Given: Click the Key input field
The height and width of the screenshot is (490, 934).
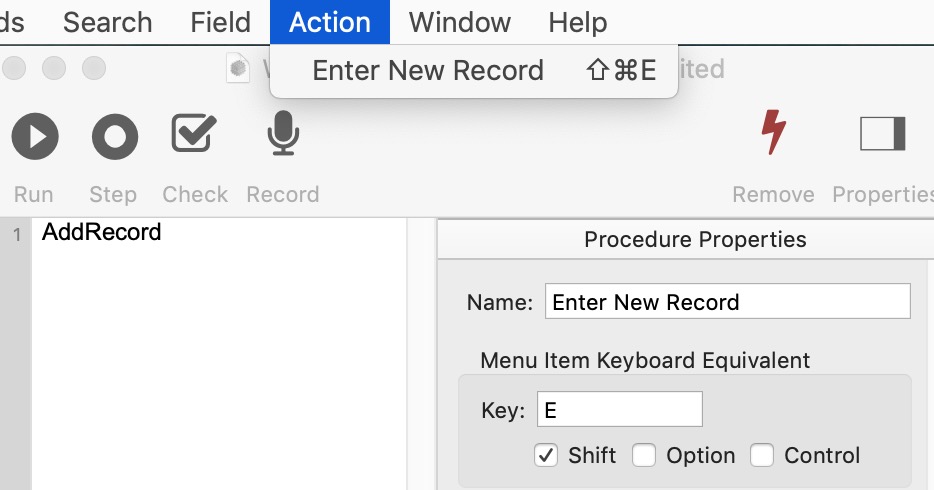Looking at the screenshot, I should pos(619,409).
